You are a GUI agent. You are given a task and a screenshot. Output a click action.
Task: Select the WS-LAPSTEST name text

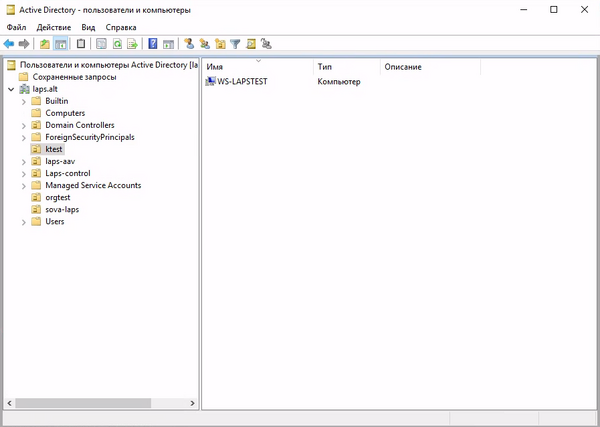coord(242,81)
